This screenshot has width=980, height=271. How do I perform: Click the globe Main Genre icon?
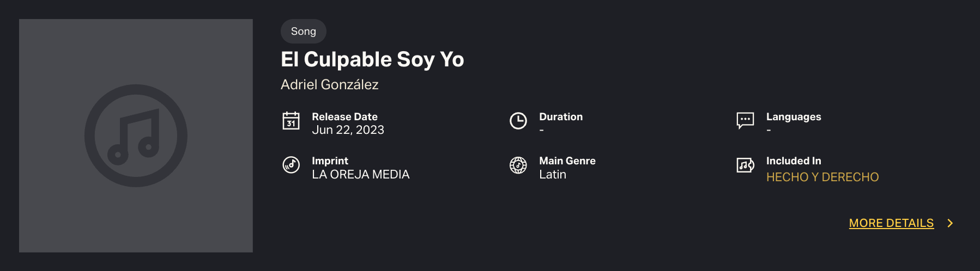(x=518, y=165)
